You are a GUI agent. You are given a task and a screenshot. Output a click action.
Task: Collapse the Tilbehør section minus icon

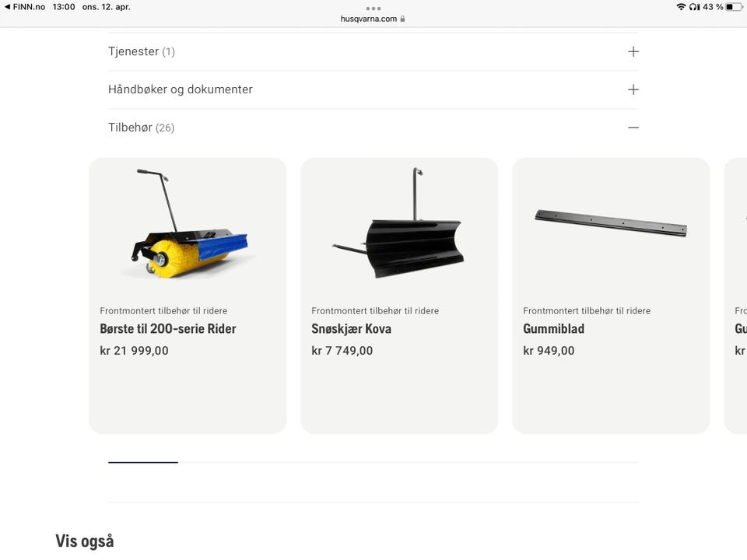tap(633, 128)
